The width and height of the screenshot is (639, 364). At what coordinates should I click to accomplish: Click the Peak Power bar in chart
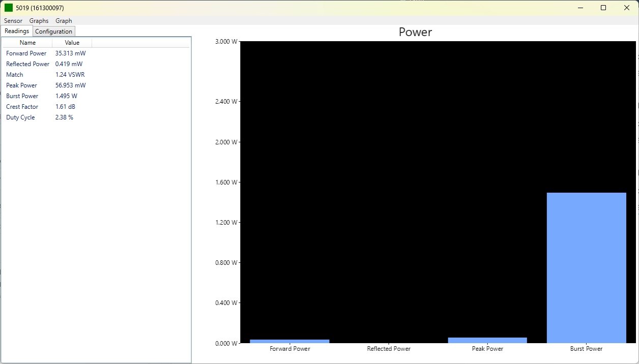487,340
